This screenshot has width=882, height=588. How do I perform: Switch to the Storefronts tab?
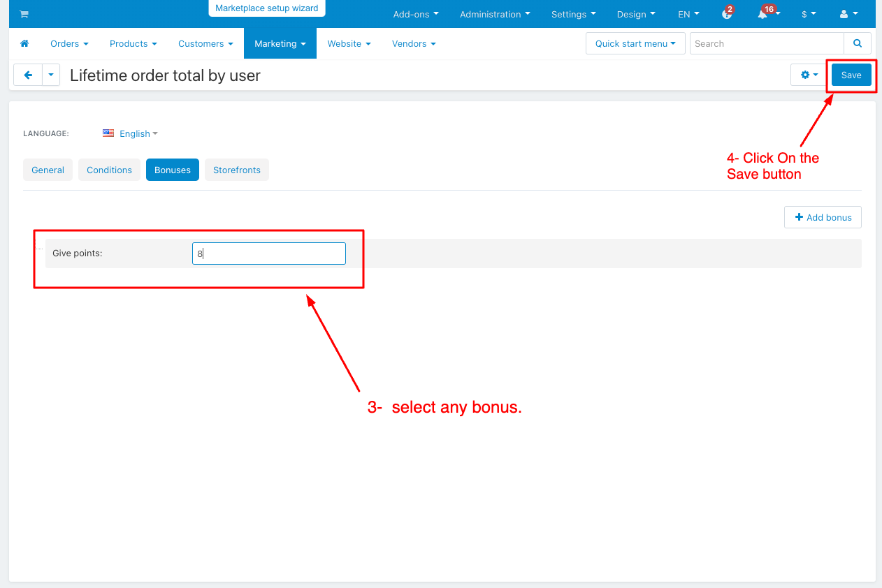tap(237, 170)
